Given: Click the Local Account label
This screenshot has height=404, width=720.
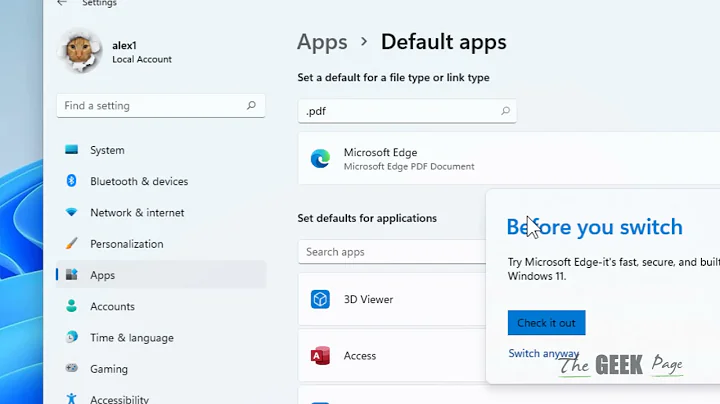Looking at the screenshot, I should 142,59.
